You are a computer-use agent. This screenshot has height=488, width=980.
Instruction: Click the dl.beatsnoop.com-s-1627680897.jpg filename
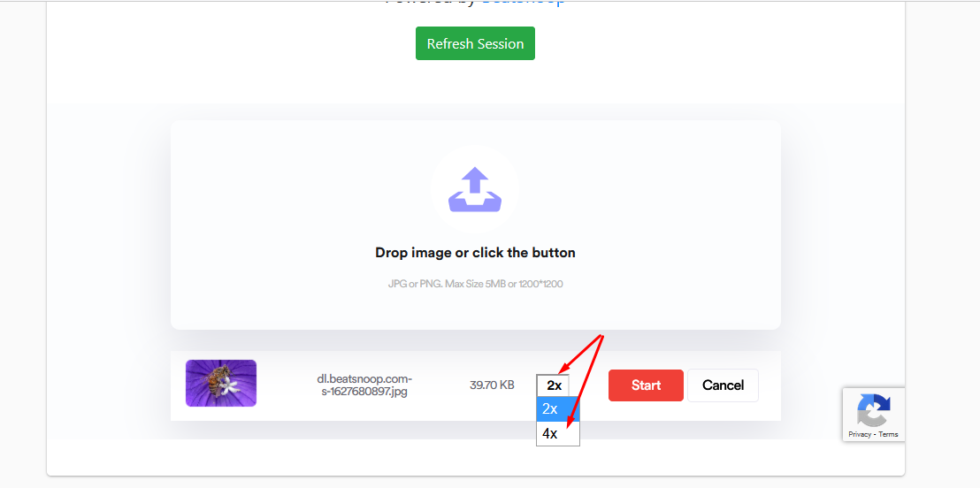coord(364,385)
